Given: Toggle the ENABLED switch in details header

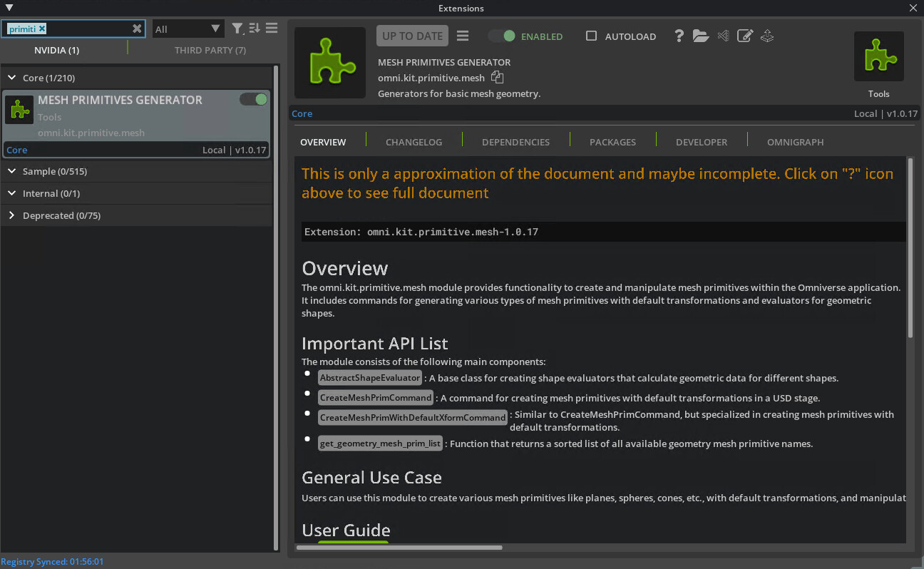Looking at the screenshot, I should click(x=502, y=36).
